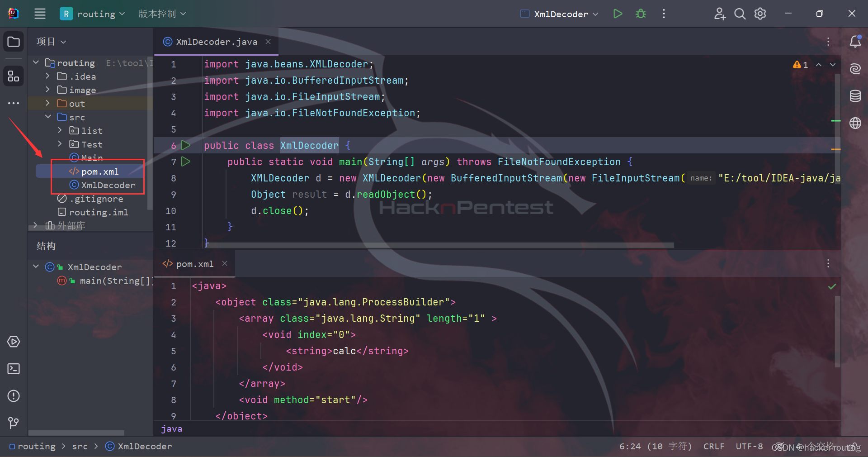
Task: Open the 项目 view dropdown
Action: pyautogui.click(x=51, y=42)
